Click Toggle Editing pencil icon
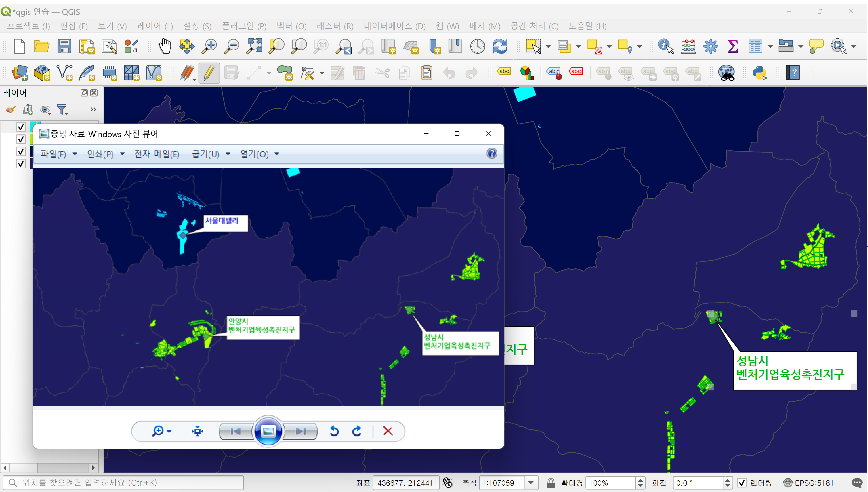The image size is (868, 492). pyautogui.click(x=209, y=73)
